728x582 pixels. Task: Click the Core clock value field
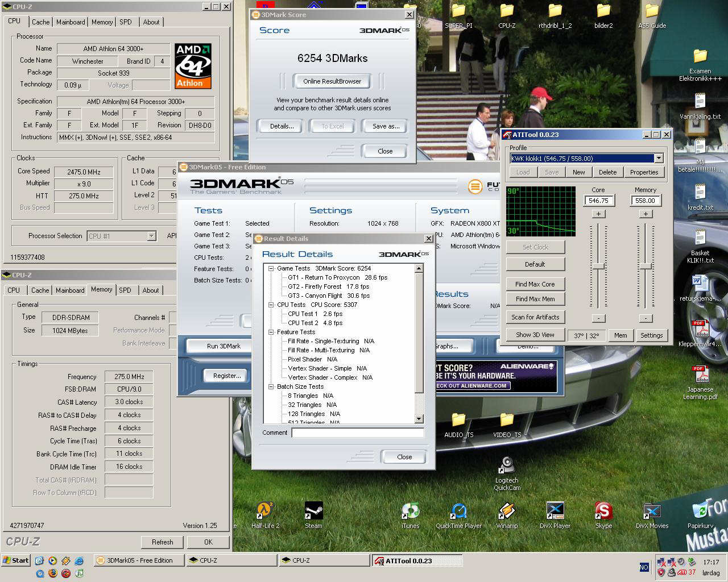tap(598, 201)
